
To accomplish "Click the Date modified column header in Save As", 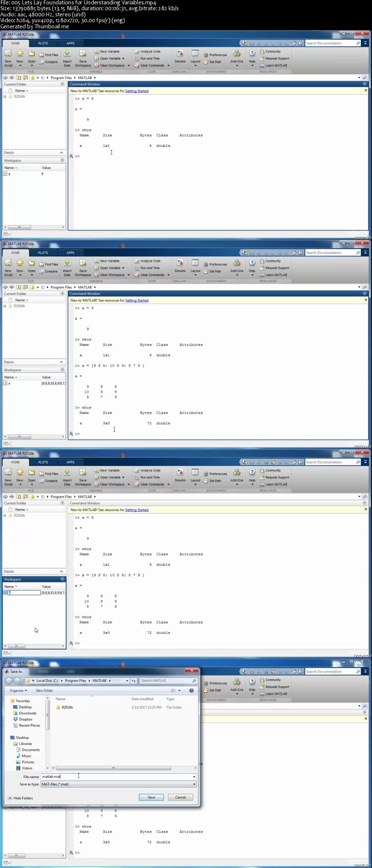I will (142, 699).
